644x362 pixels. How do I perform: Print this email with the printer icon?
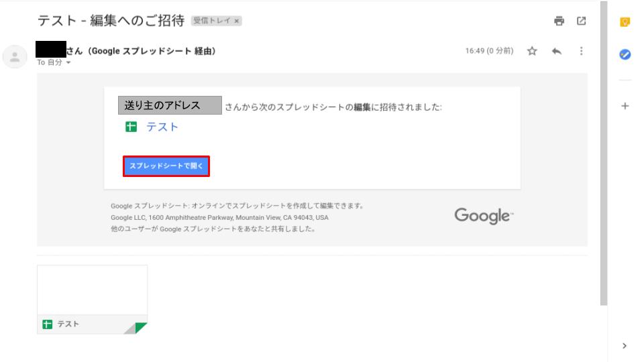point(559,21)
